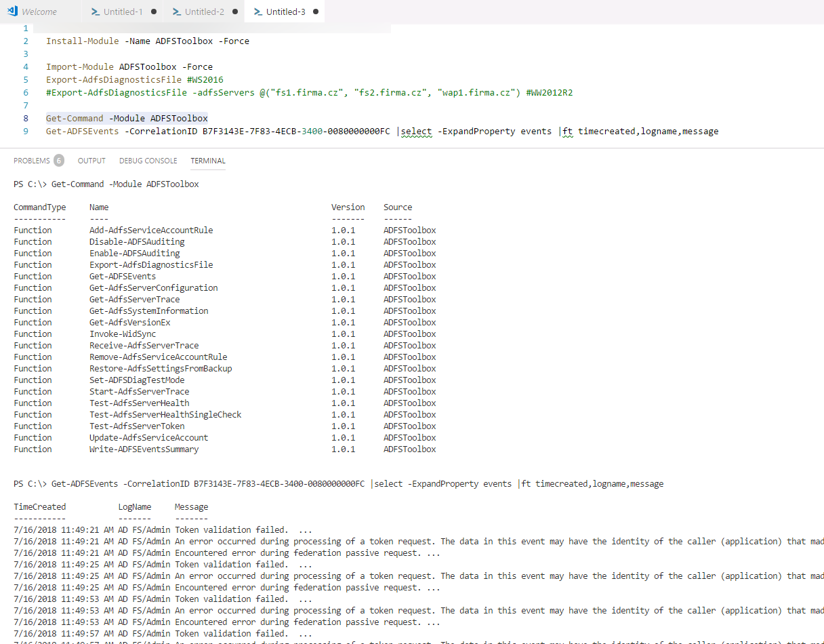Screen dimensions: 824x644
Task: Switch to the OUTPUT panel tab
Action: [x=91, y=161]
